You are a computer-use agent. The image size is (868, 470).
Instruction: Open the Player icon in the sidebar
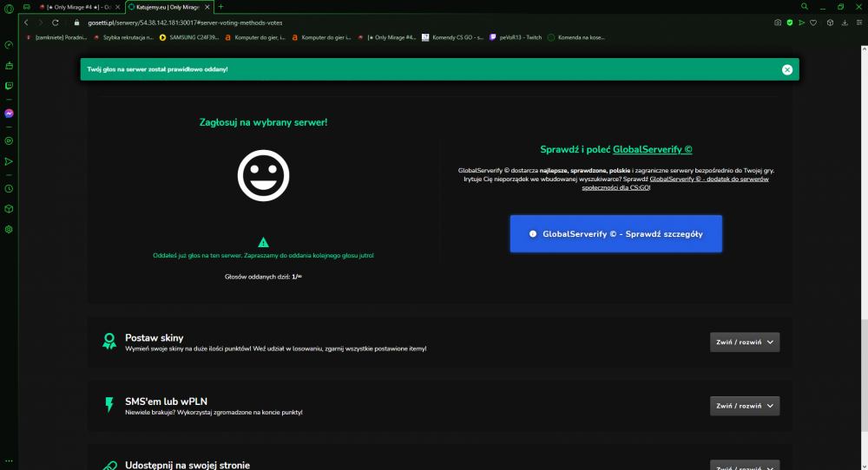(9, 141)
